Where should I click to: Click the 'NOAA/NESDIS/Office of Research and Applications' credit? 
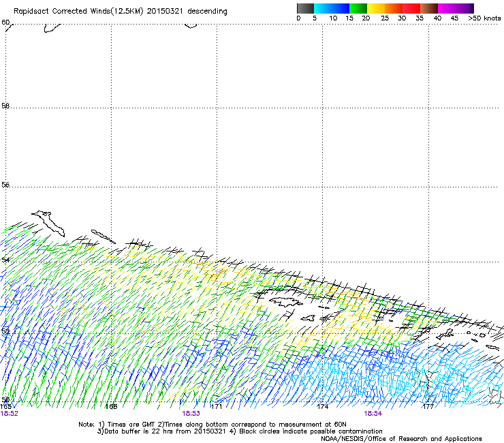[x=401, y=439]
